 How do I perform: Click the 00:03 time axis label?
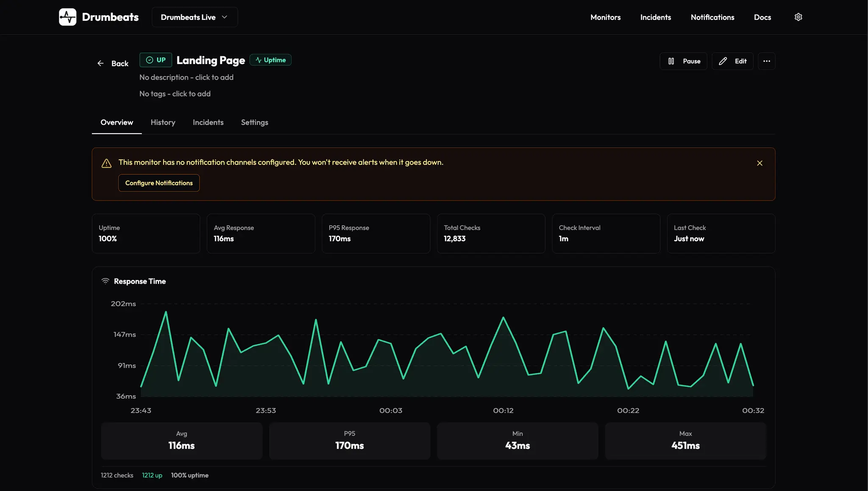point(391,410)
